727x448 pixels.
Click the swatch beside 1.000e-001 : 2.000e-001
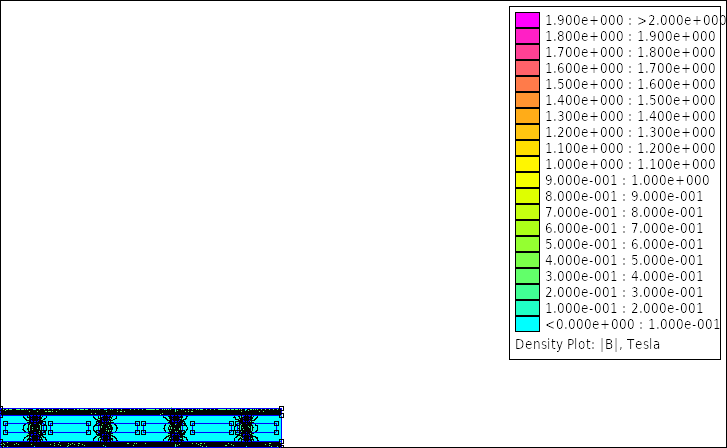(x=528, y=308)
